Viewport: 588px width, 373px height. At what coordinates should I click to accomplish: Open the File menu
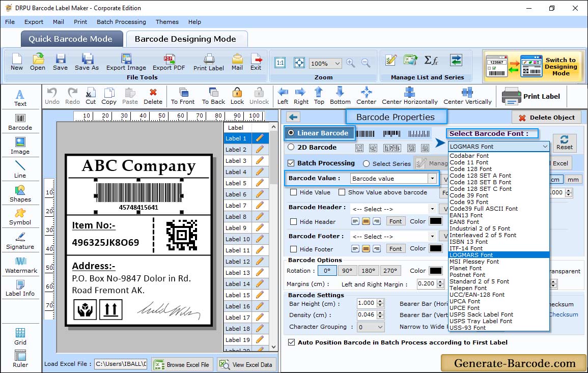point(10,22)
